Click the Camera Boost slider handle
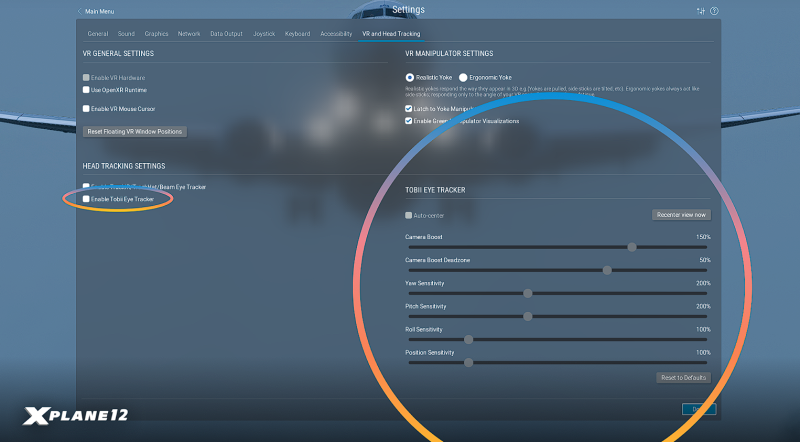The height and width of the screenshot is (442, 800). 632,246
